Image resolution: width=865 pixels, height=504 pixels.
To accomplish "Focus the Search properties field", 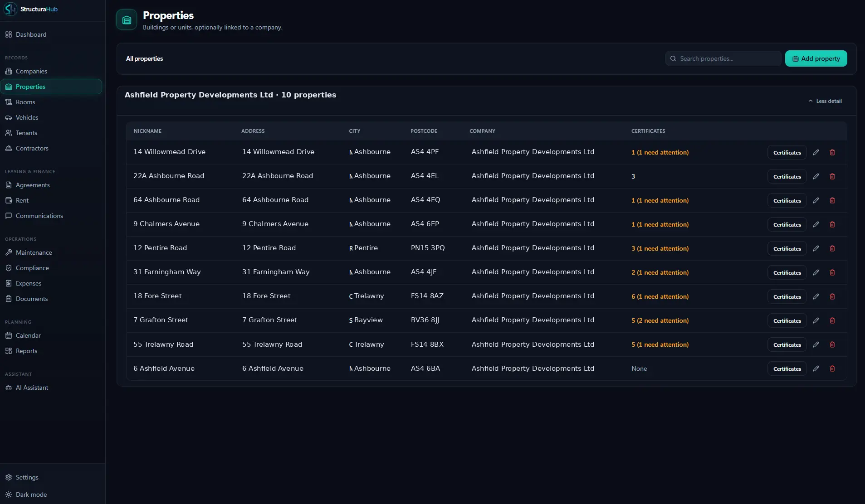I will (x=723, y=58).
